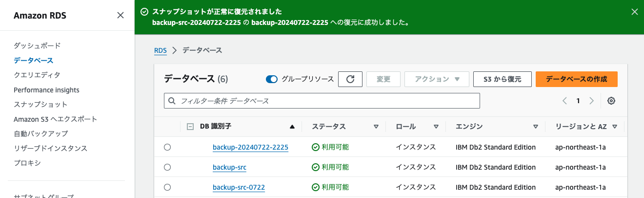Go to next page arrow
This screenshot has height=198, width=644.
click(x=592, y=101)
